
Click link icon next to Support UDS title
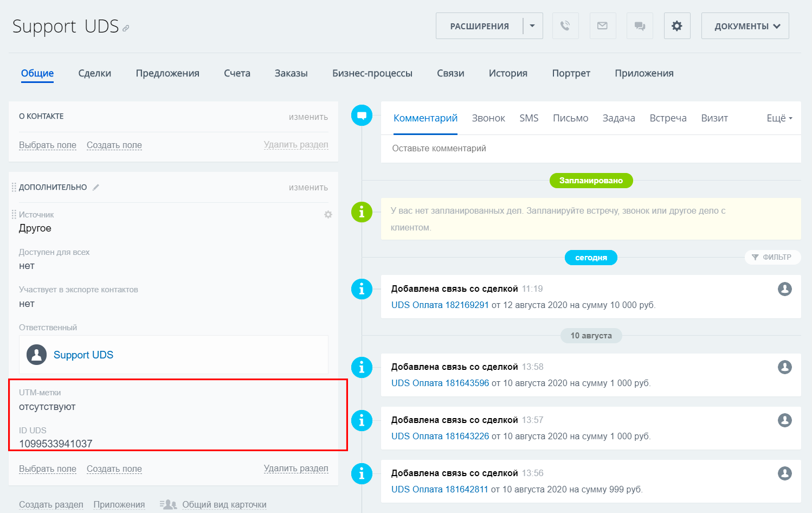126,28
